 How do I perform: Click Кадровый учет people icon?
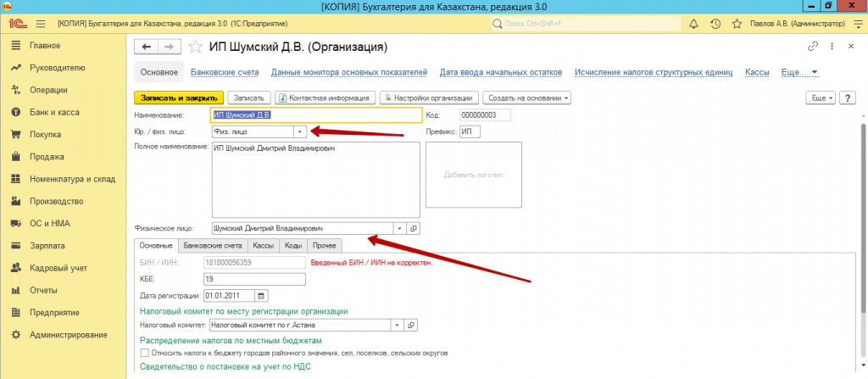16,268
